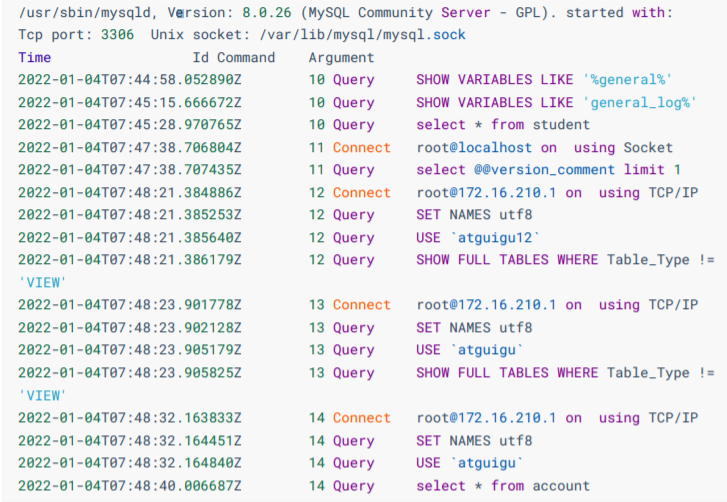Click the Argument column header
Image resolution: width=727 pixels, height=502 pixels.
tap(341, 58)
